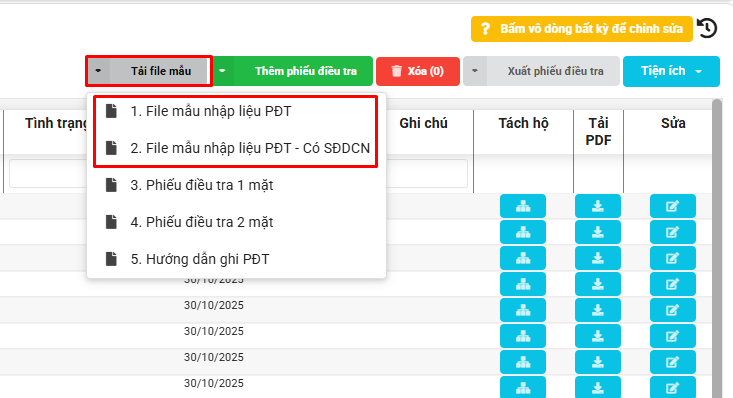Click Tách hộ icon in second table row
Screen dimensions: 733x398
[523, 232]
